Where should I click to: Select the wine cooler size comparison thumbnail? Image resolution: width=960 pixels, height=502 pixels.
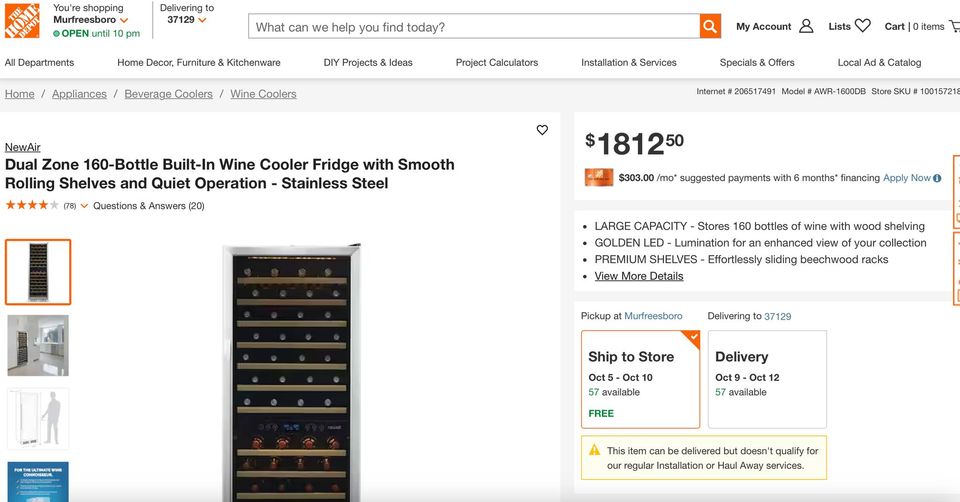click(38, 418)
